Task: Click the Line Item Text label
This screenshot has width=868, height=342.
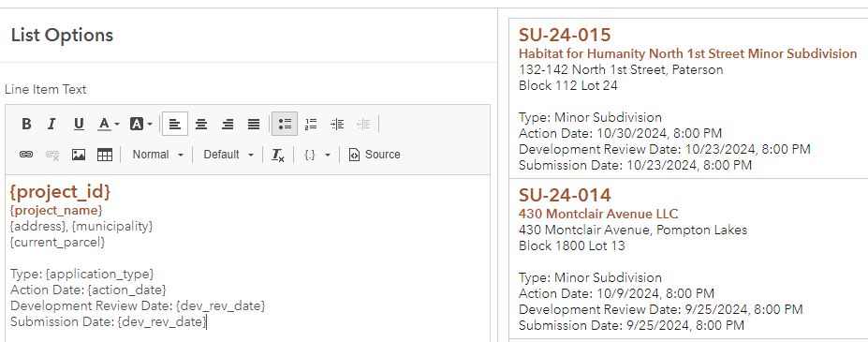Action: pyautogui.click(x=45, y=89)
